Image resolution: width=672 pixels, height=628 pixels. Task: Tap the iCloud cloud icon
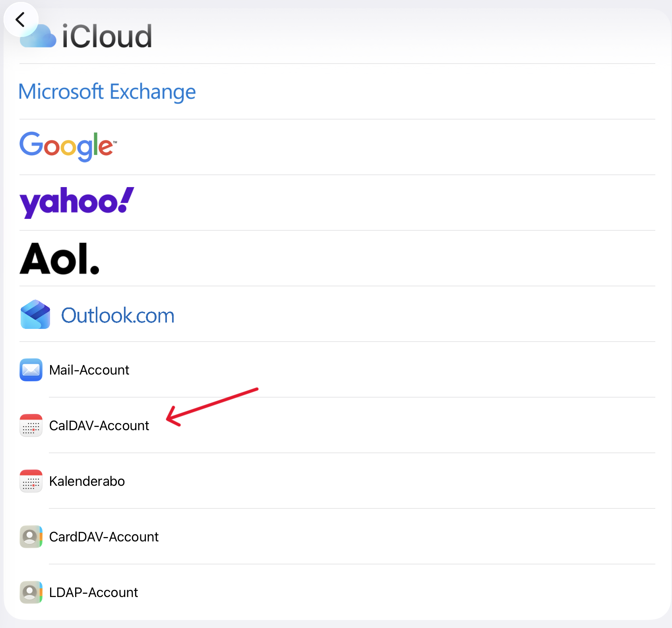click(x=39, y=37)
